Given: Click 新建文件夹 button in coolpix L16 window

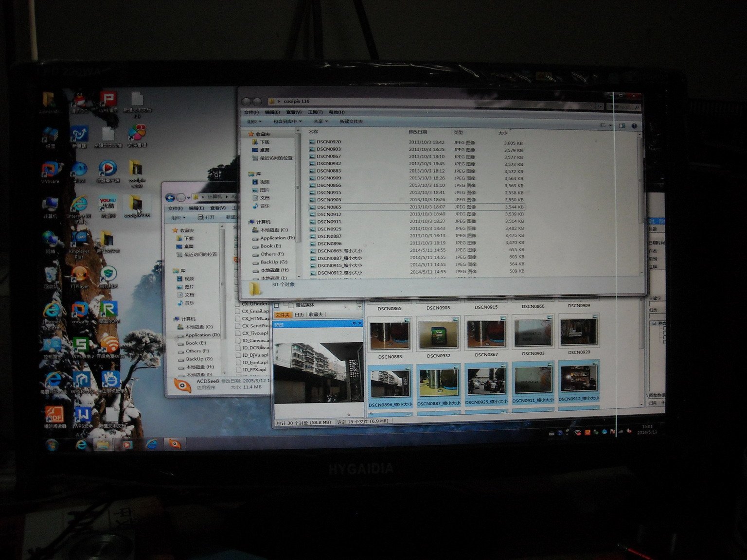Looking at the screenshot, I should tap(351, 121).
